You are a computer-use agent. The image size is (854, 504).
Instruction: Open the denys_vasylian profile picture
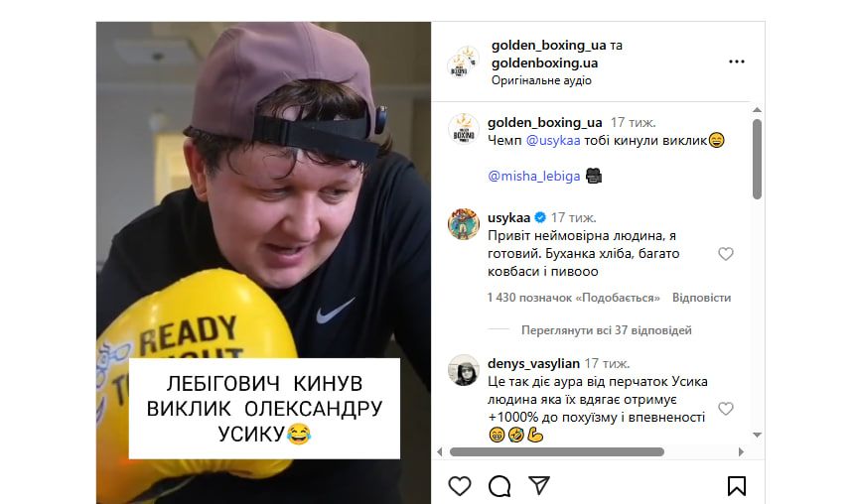coord(464,370)
